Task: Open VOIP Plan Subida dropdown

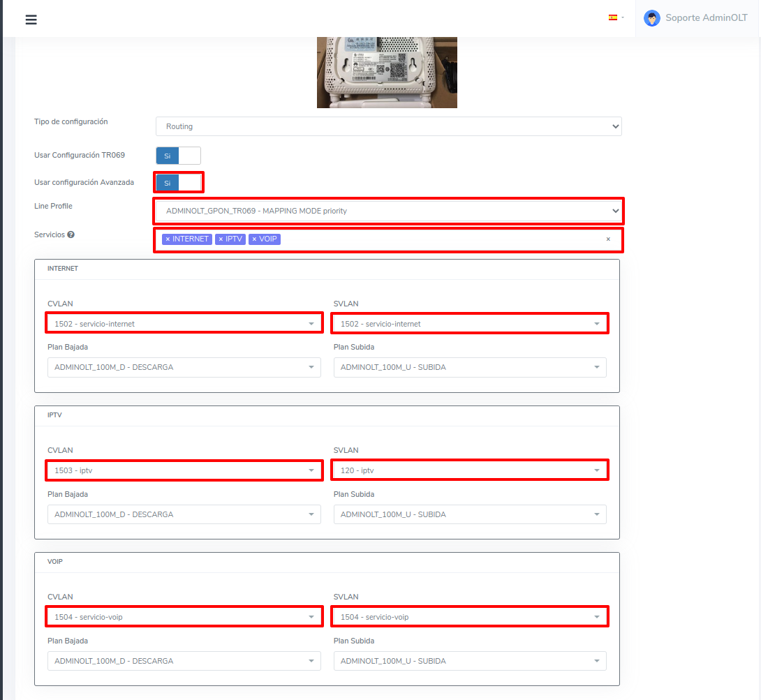Action: [x=470, y=661]
